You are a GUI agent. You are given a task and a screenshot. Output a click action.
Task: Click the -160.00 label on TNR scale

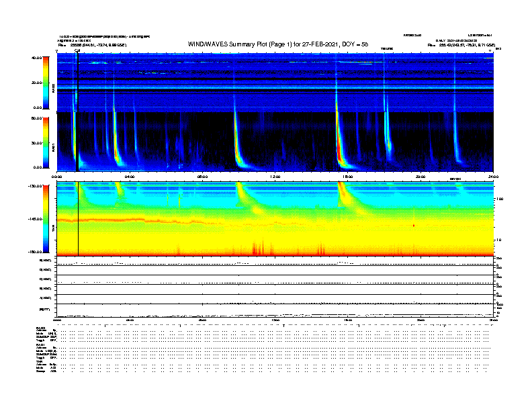tap(36, 252)
